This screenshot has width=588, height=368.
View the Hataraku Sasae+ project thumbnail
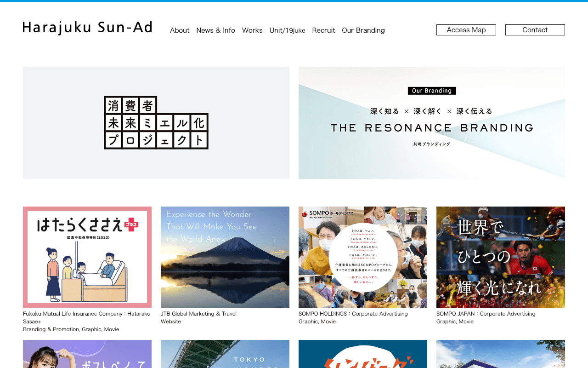(x=87, y=257)
